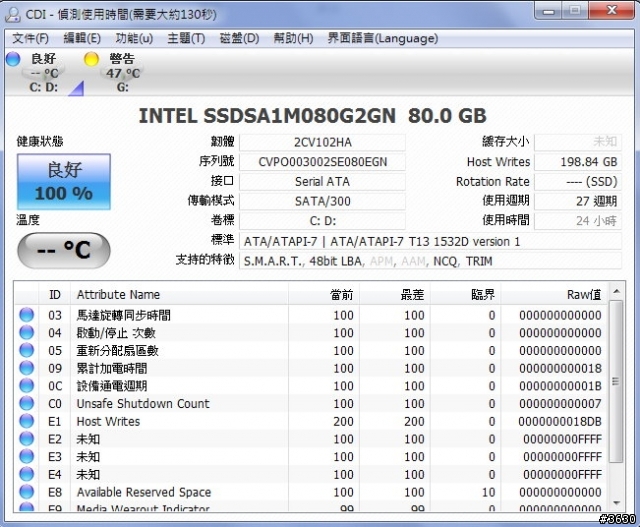Click the Host Writes value 198.84 GB
Viewport: 640px width, 527px height.
pyautogui.click(x=578, y=162)
